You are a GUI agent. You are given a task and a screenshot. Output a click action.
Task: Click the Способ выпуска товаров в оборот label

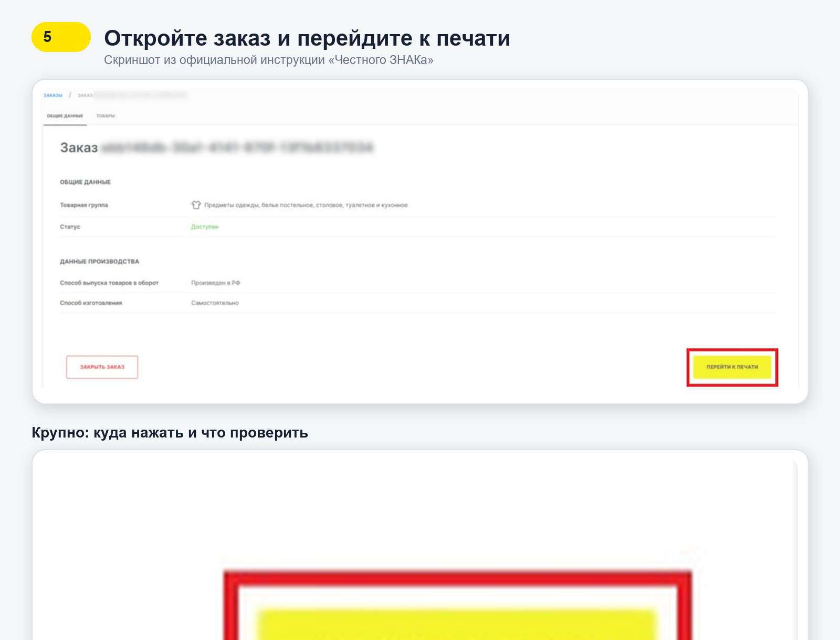109,283
